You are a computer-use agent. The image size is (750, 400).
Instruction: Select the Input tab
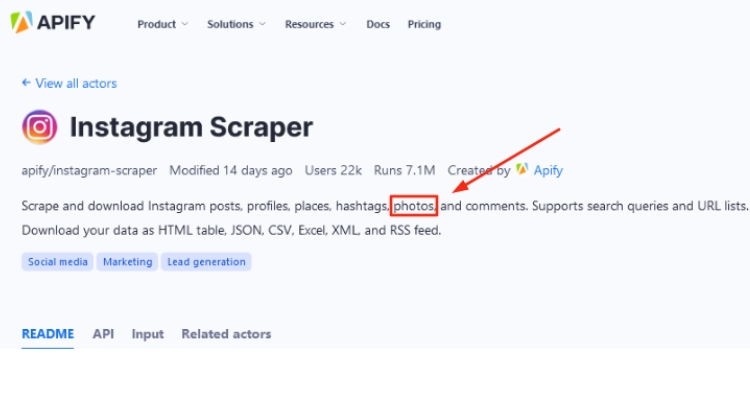pyautogui.click(x=147, y=334)
